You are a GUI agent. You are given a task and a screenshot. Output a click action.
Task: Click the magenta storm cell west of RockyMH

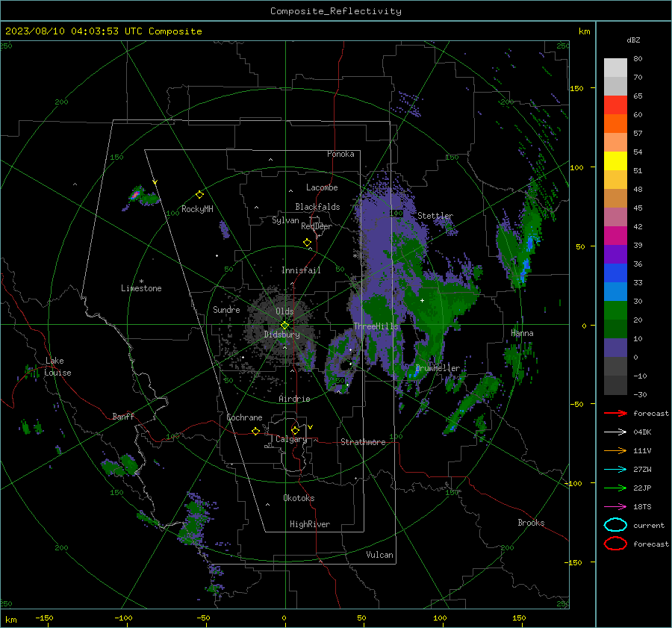136,195
